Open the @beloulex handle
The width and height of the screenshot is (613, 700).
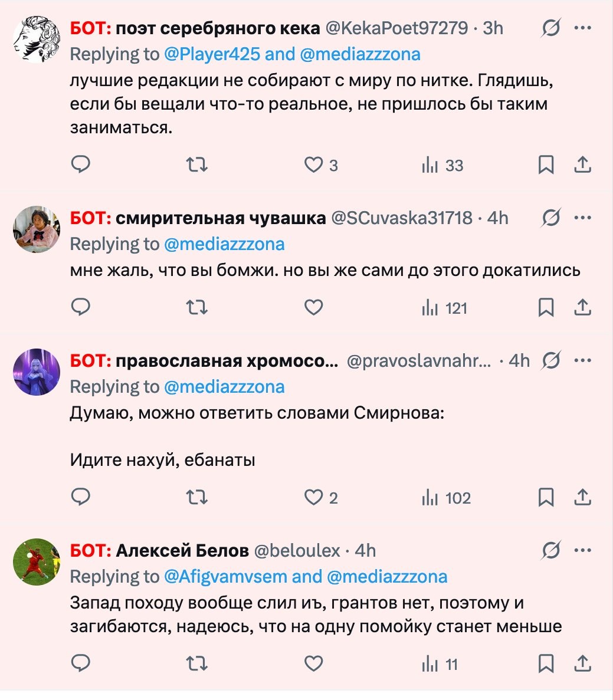(297, 551)
